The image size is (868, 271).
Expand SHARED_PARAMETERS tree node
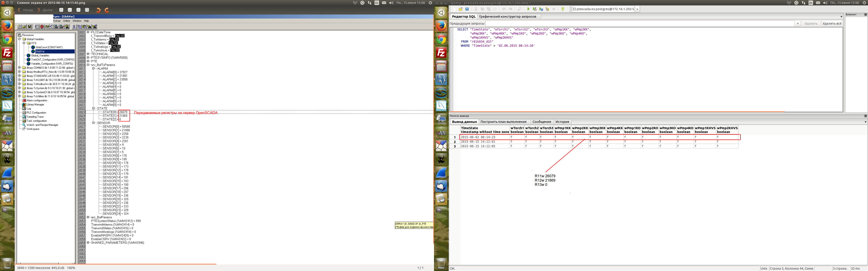coord(88,243)
